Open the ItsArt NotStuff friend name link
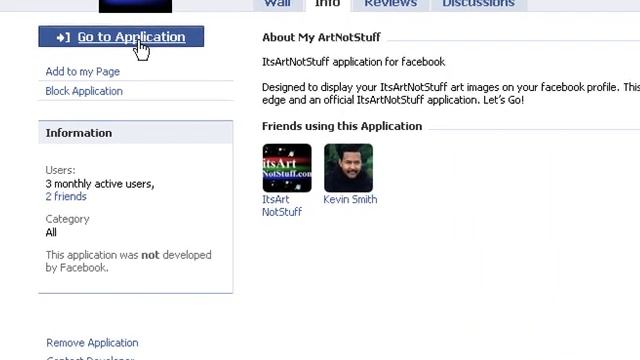Viewport: 640px width, 360px height. tap(282, 206)
